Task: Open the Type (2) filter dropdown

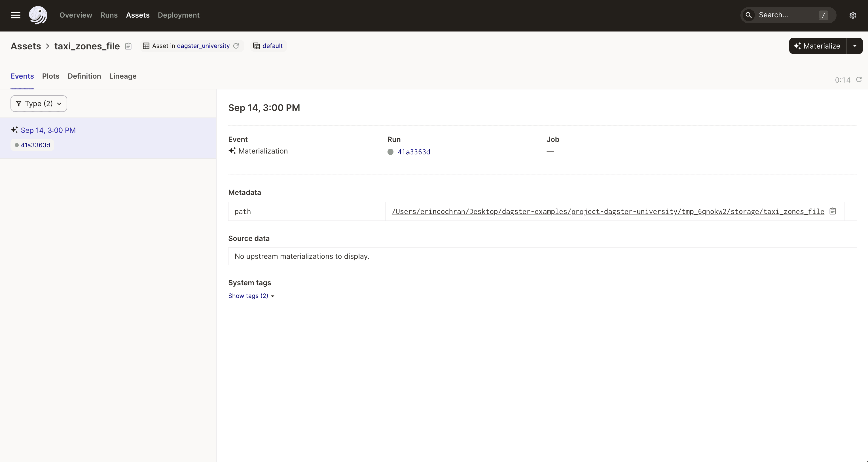Action: click(39, 104)
